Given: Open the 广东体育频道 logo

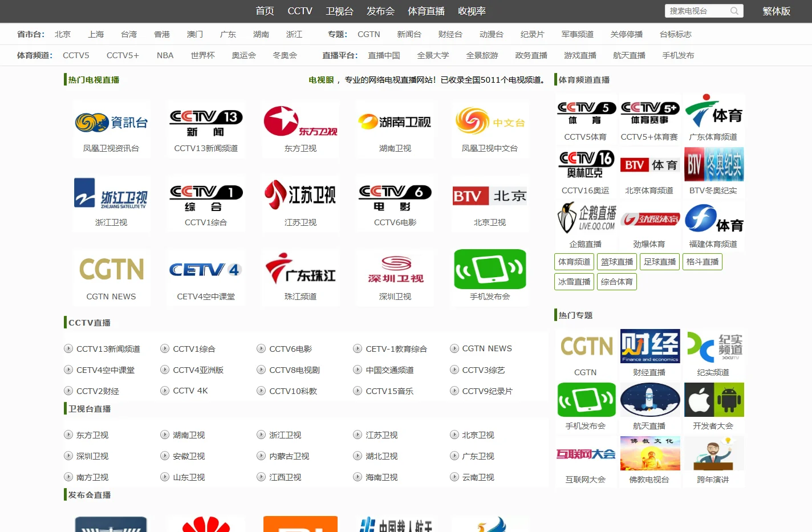Looking at the screenshot, I should 713,111.
